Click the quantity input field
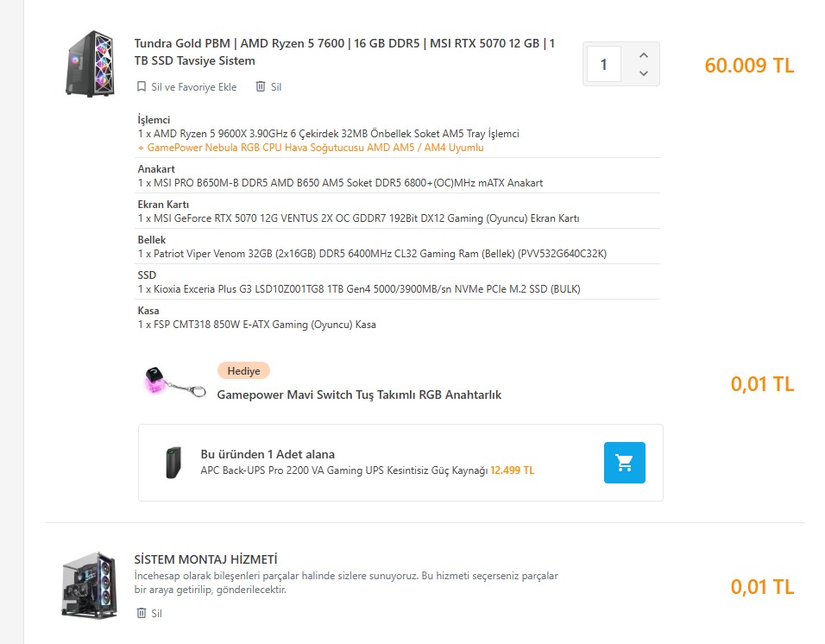 coord(604,65)
